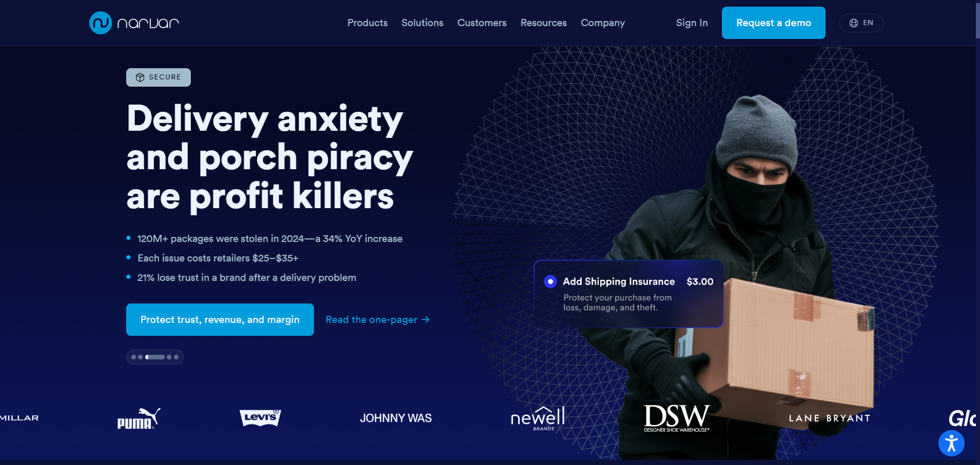The image size is (980, 465).
Task: Click the globe language icon
Action: [x=854, y=23]
